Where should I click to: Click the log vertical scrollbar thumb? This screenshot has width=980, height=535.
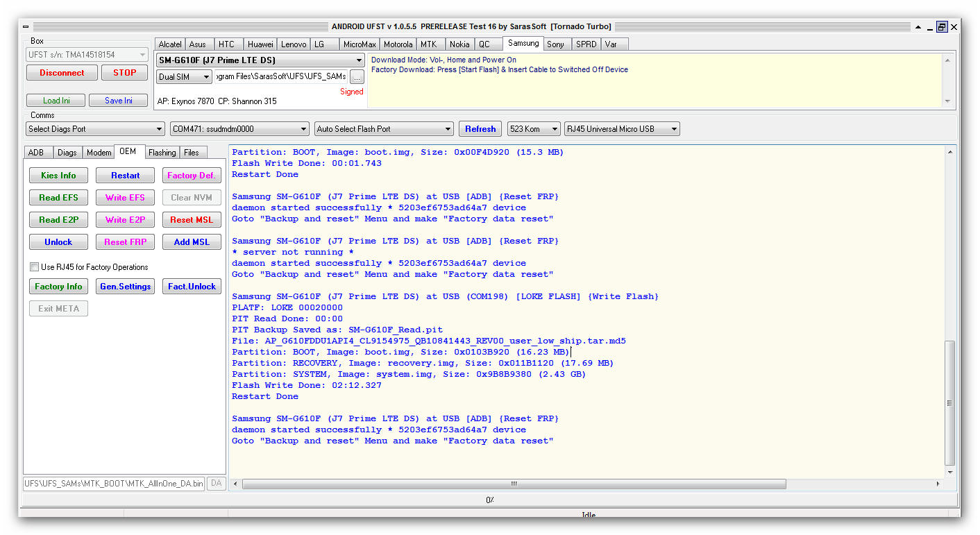coord(950,403)
